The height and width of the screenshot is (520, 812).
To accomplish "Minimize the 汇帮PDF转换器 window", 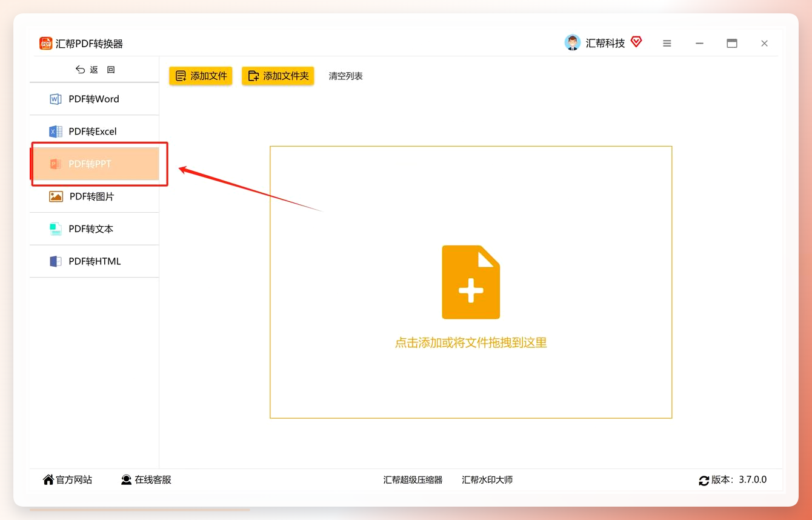I will pyautogui.click(x=699, y=44).
